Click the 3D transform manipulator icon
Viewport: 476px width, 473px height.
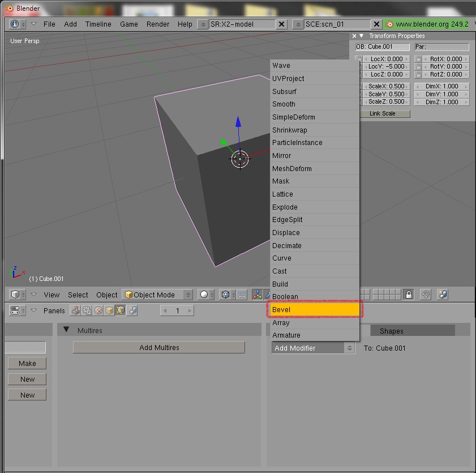[258, 295]
